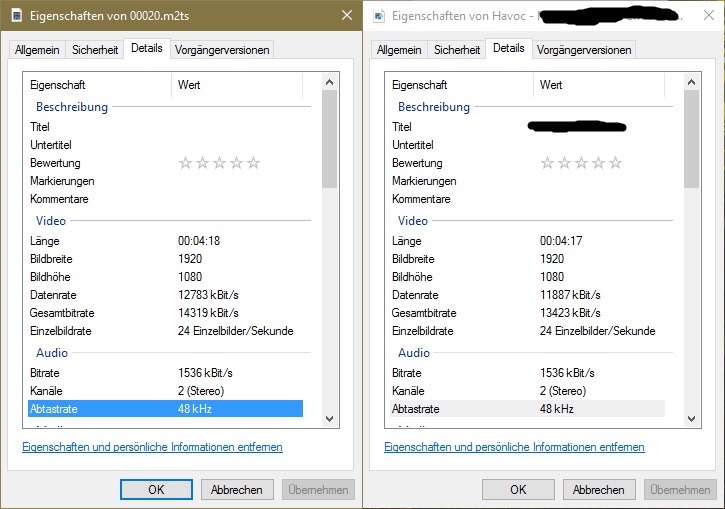Select Kommentare row in Havoc window
This screenshot has height=509, width=725.
tap(527, 199)
